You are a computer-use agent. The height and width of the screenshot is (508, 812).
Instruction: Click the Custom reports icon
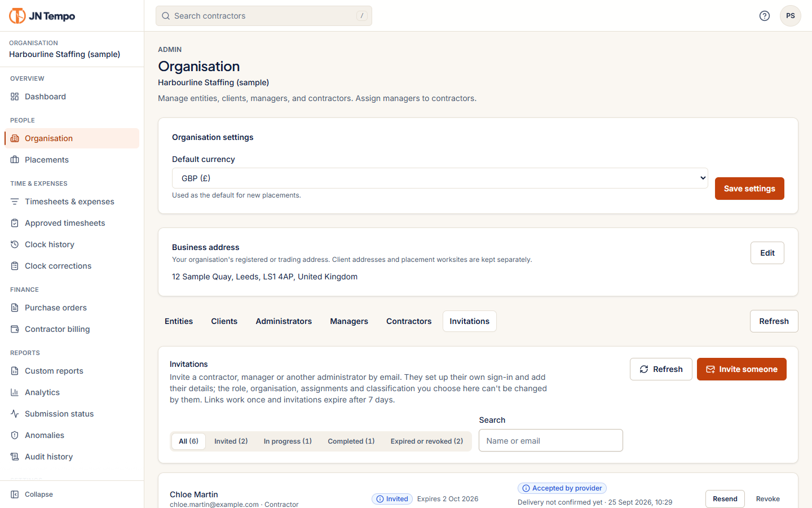coord(15,371)
